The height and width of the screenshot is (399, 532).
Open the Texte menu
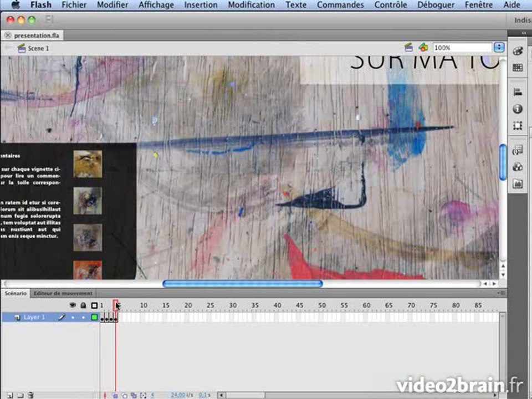[x=296, y=5]
